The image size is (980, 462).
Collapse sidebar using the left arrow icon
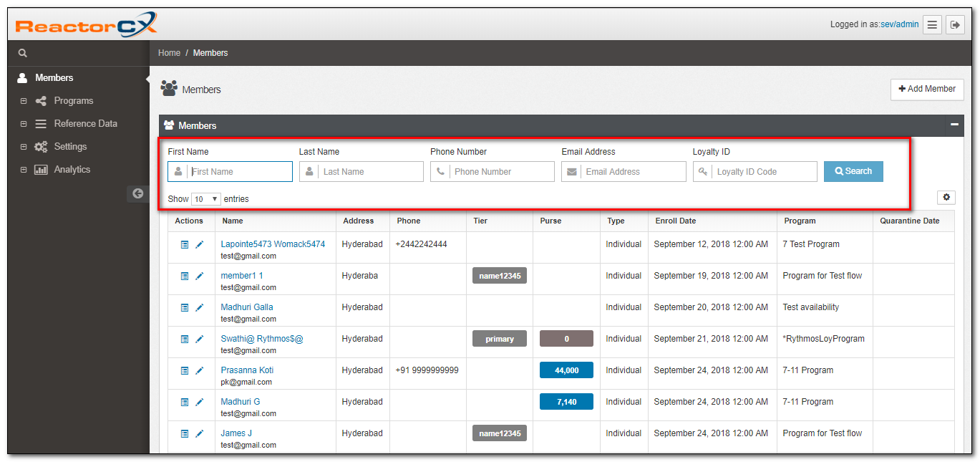tap(137, 193)
